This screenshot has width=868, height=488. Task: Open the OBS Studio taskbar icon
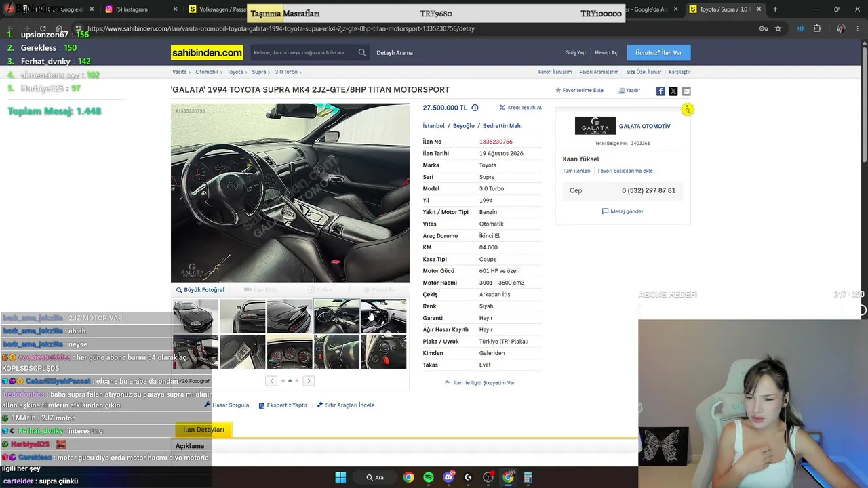pyautogui.click(x=488, y=477)
